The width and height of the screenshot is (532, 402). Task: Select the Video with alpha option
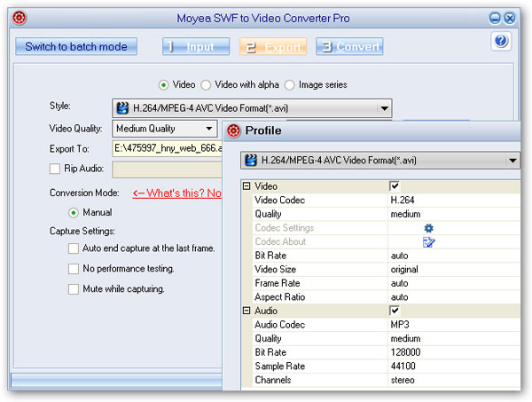pos(206,85)
